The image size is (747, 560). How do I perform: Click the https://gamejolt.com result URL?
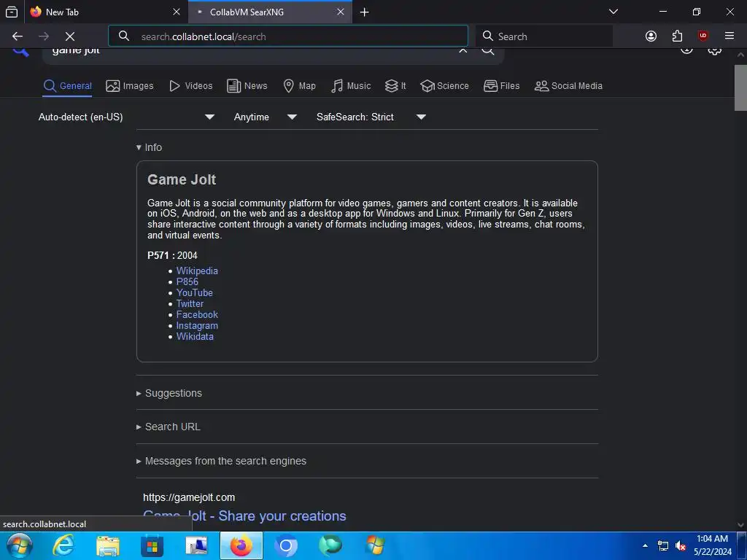point(189,497)
